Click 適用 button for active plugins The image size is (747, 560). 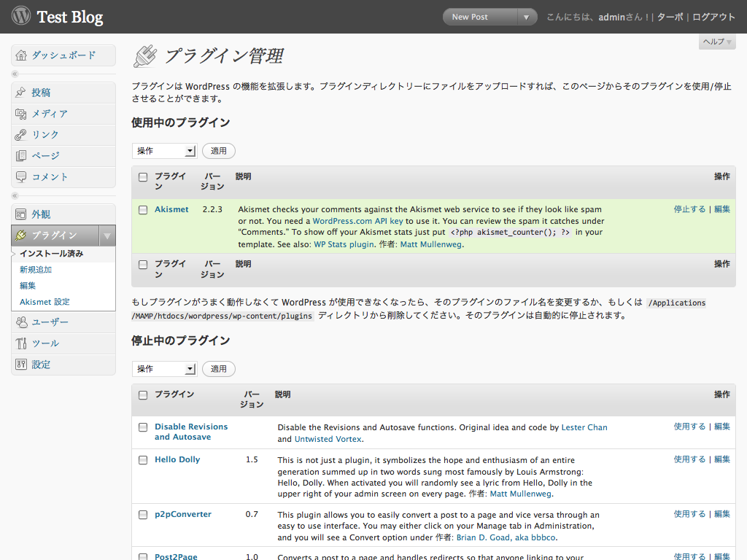tap(219, 151)
